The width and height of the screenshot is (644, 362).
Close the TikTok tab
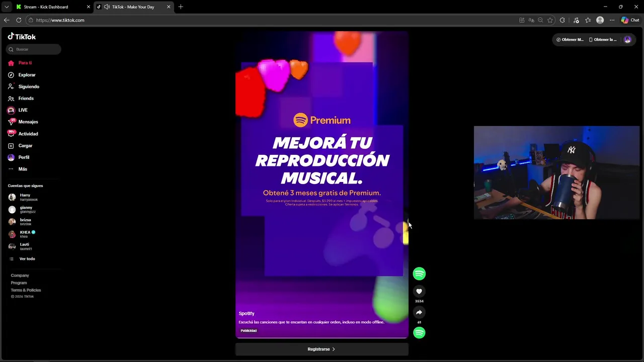[x=169, y=7]
